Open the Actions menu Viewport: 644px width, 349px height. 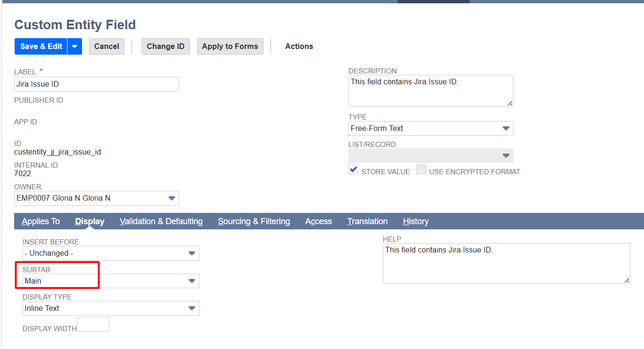coord(299,46)
